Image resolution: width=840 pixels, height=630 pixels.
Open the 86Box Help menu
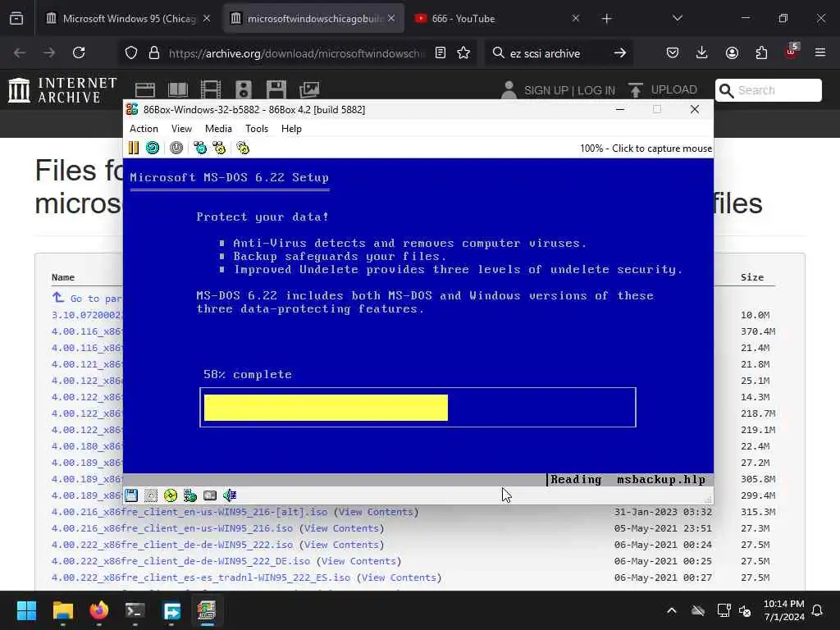[x=291, y=129]
